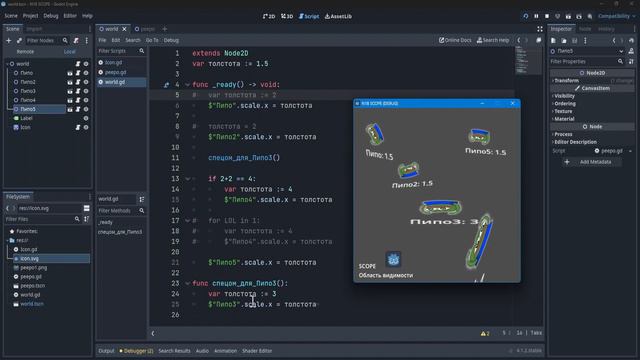The width and height of the screenshot is (640, 360).
Task: Open the Debug menu in top bar
Action: tap(51, 16)
